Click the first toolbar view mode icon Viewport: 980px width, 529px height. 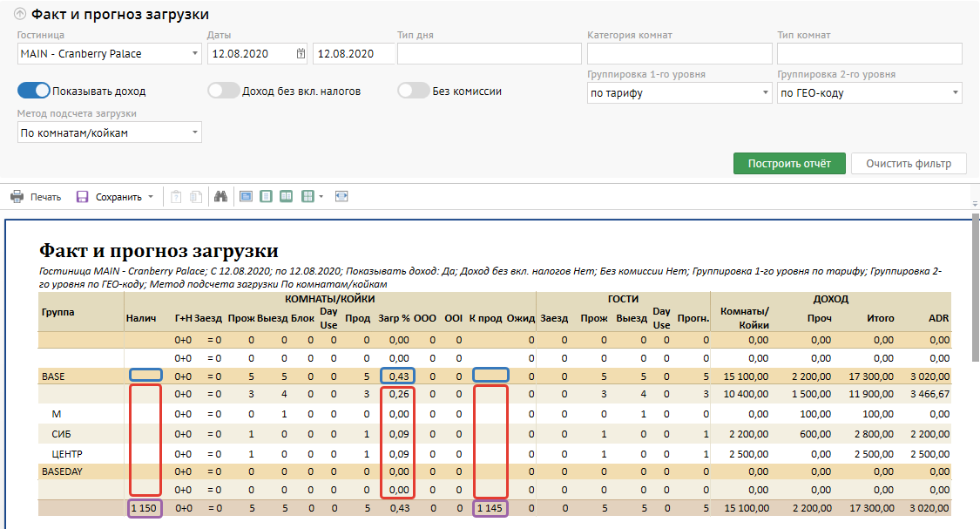(x=246, y=197)
